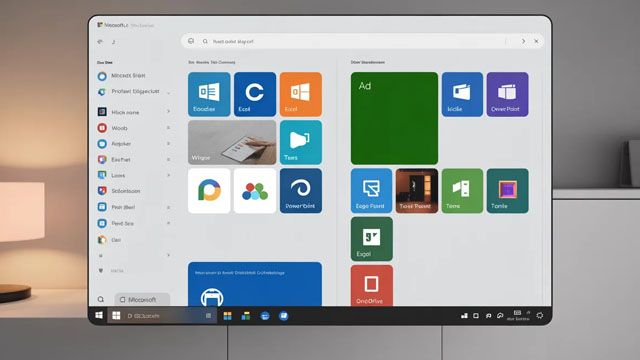Open the green Tems tile
This screenshot has height=360, width=640.
[462, 191]
